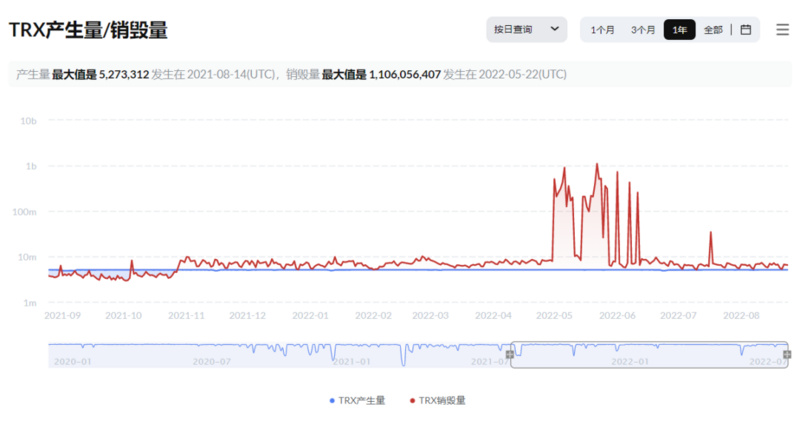Click the 2021-01 area in the overview timeline

click(x=352, y=361)
